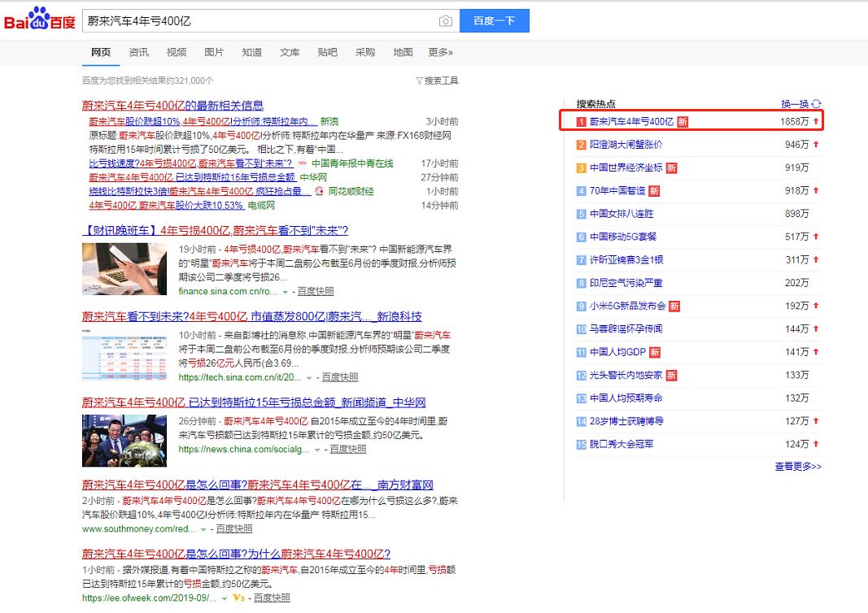Open hot topic 中国人均预期寿命

point(626,398)
